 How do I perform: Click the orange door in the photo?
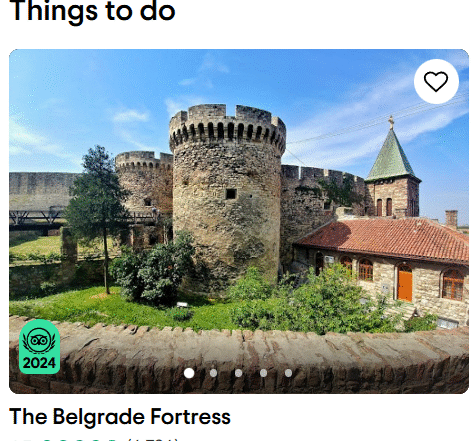pyautogui.click(x=405, y=283)
